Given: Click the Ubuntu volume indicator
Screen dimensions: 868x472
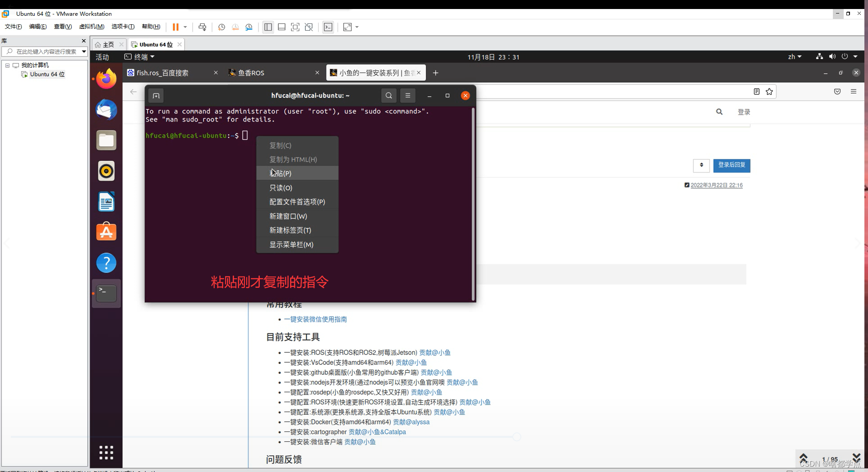Looking at the screenshot, I should [832, 57].
